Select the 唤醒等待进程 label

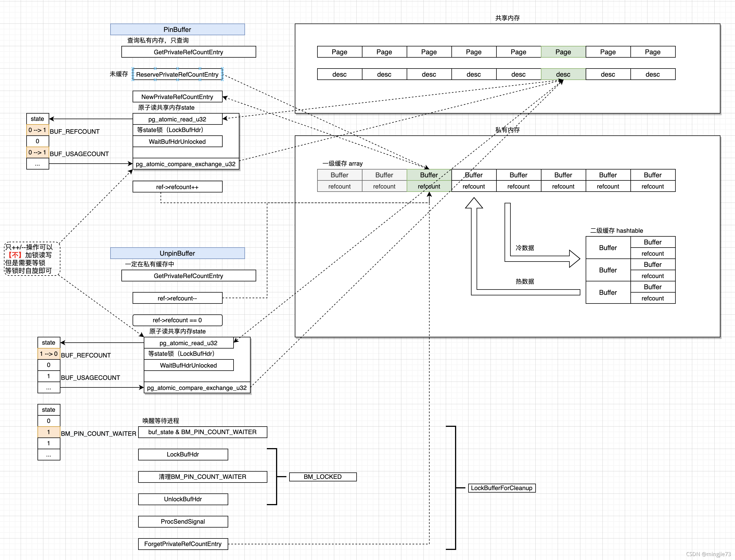[161, 421]
